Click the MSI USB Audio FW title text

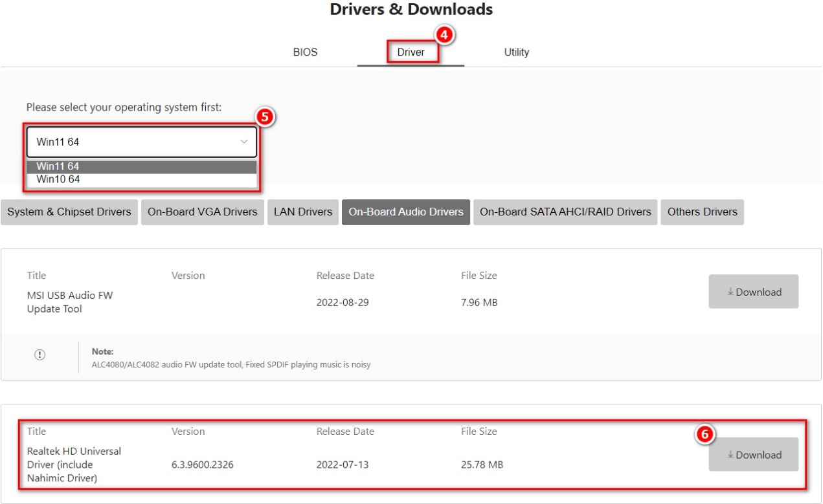coord(70,302)
